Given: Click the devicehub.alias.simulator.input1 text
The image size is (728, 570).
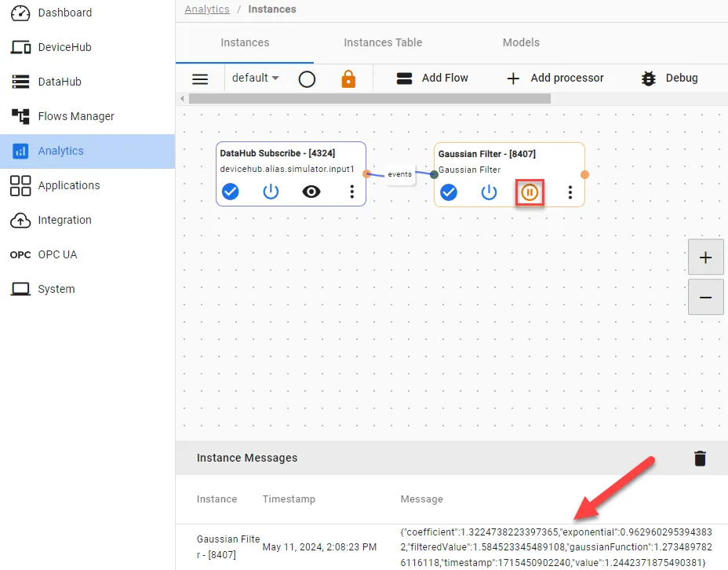Looking at the screenshot, I should click(287, 169).
